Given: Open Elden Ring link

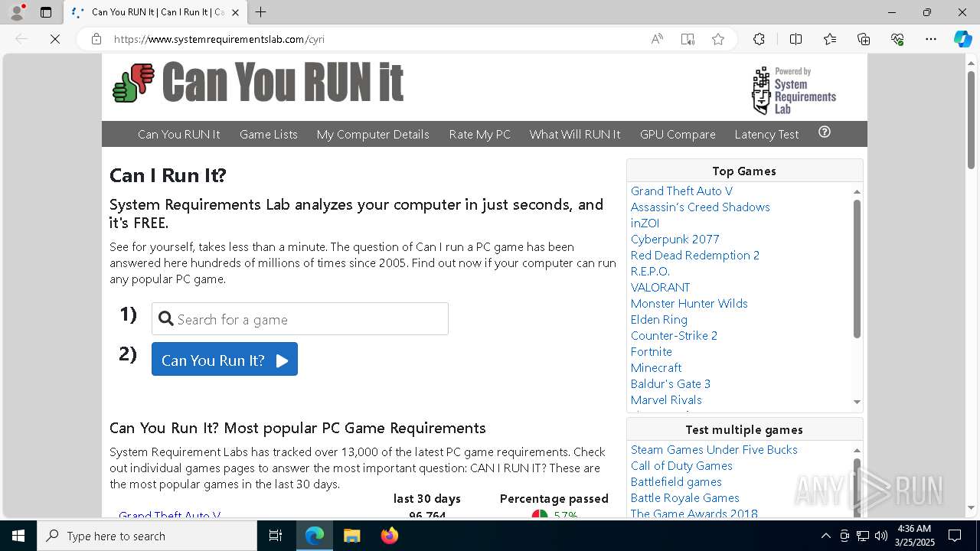Looking at the screenshot, I should (659, 319).
